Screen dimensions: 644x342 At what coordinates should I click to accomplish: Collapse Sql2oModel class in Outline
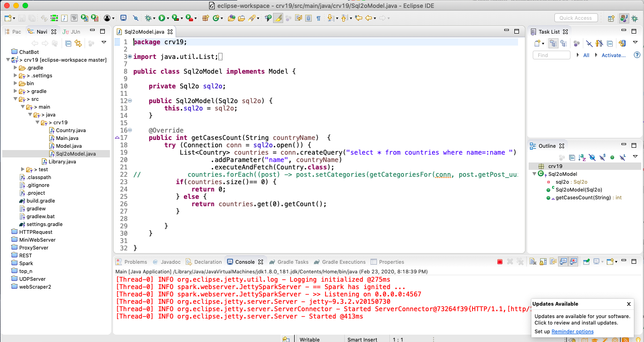point(534,174)
